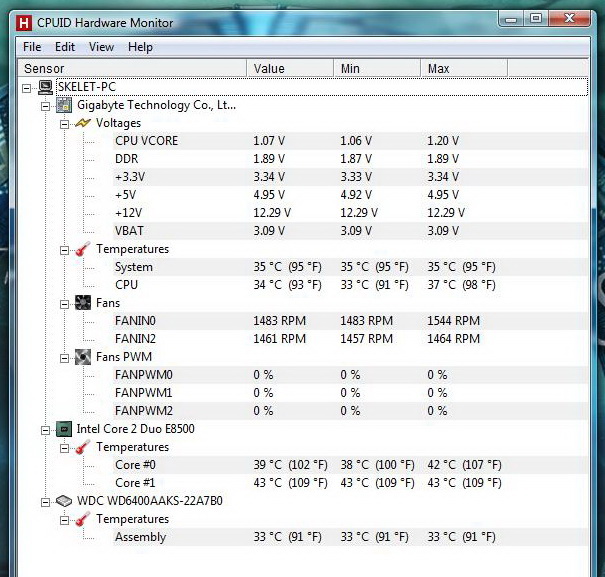Select the Core #1 row

coord(350,483)
